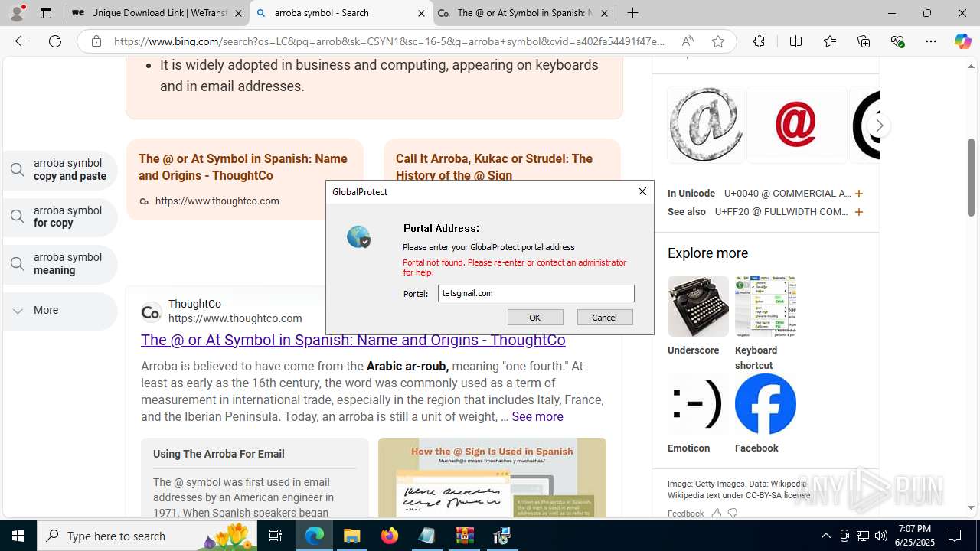This screenshot has width=980, height=551.
Task: Open the Emoticon thumbnail
Action: click(698, 404)
